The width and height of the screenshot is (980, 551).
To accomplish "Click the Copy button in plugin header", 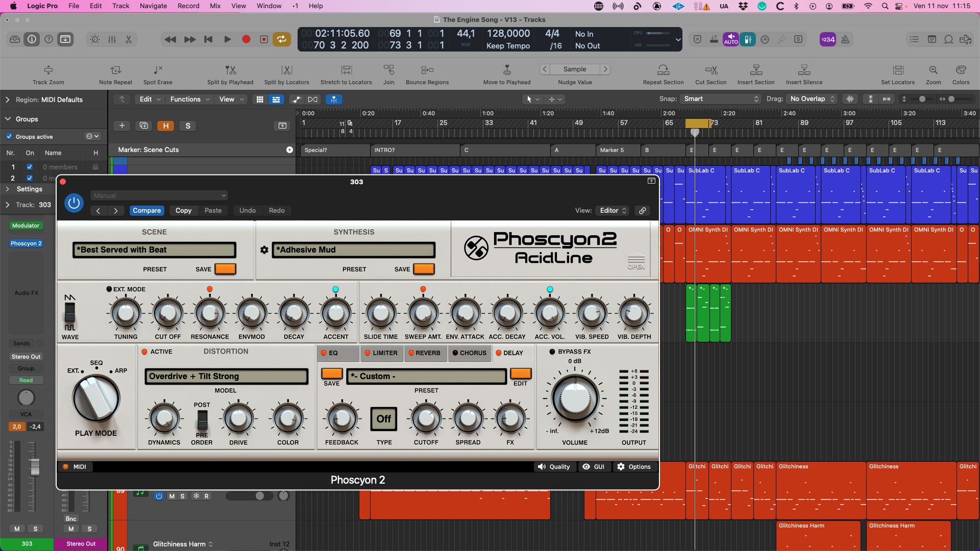I will click(183, 211).
